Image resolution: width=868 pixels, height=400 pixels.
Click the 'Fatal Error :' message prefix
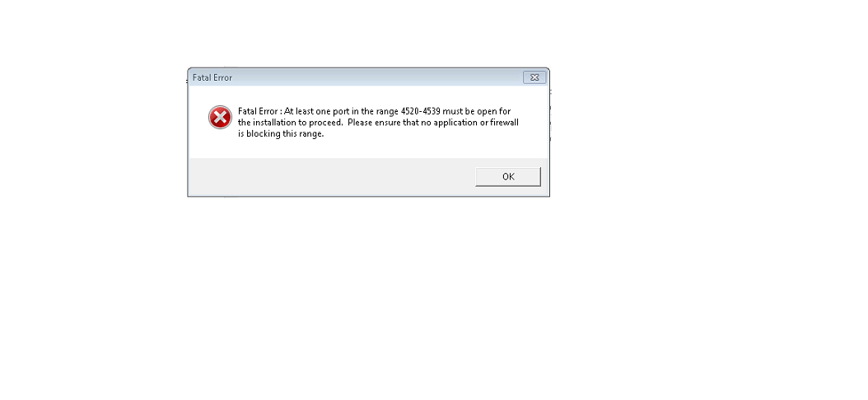[x=259, y=111]
